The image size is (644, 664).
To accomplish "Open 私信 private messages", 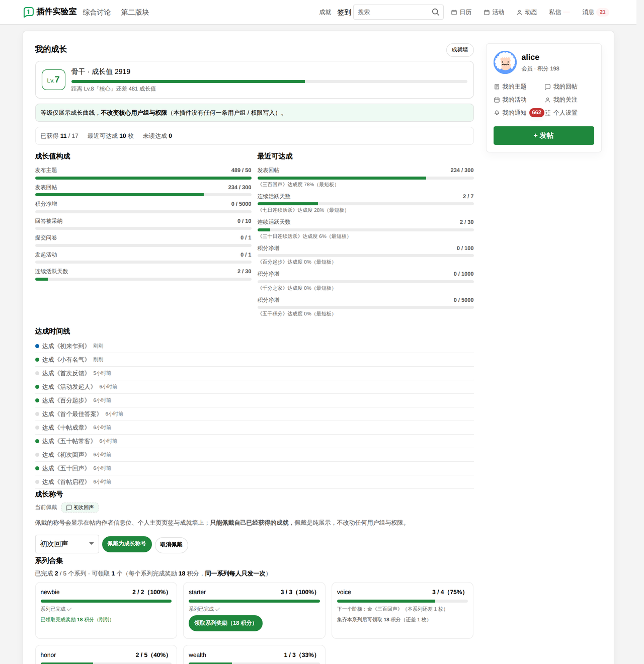I will coord(555,12).
